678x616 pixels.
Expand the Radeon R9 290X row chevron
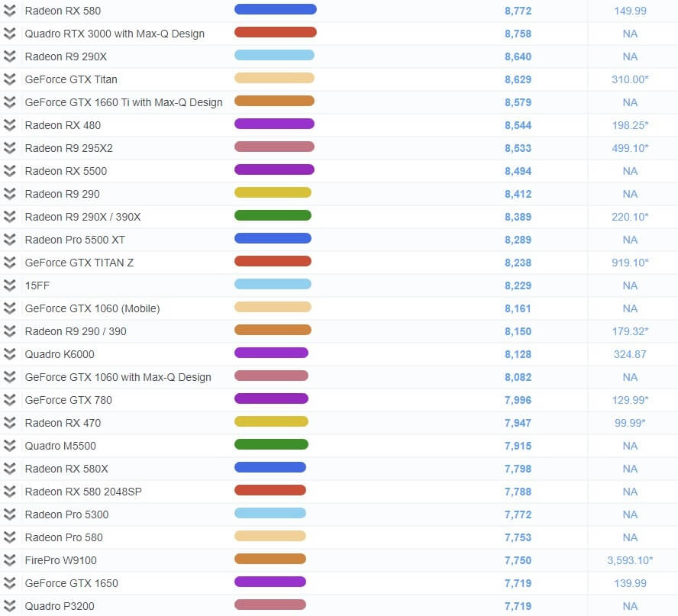(x=9, y=56)
